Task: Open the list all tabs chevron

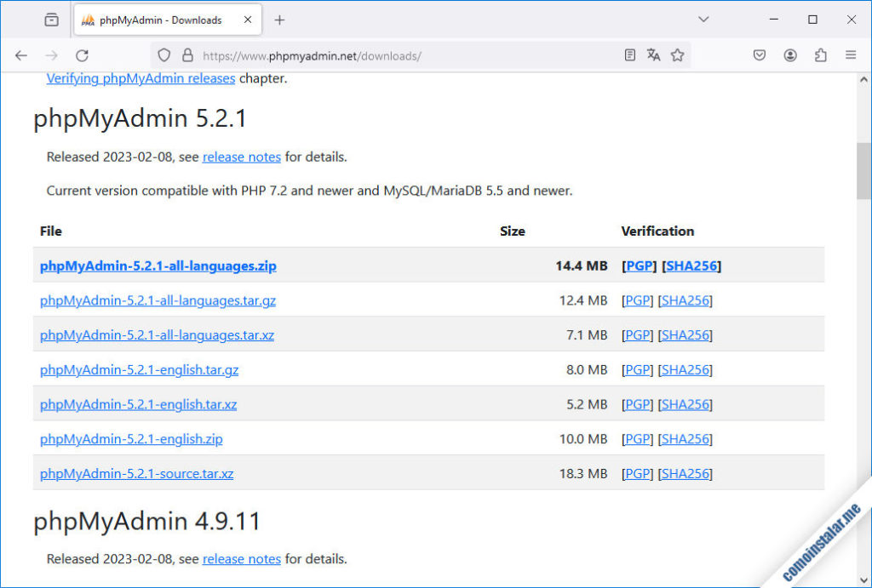Action: [703, 20]
